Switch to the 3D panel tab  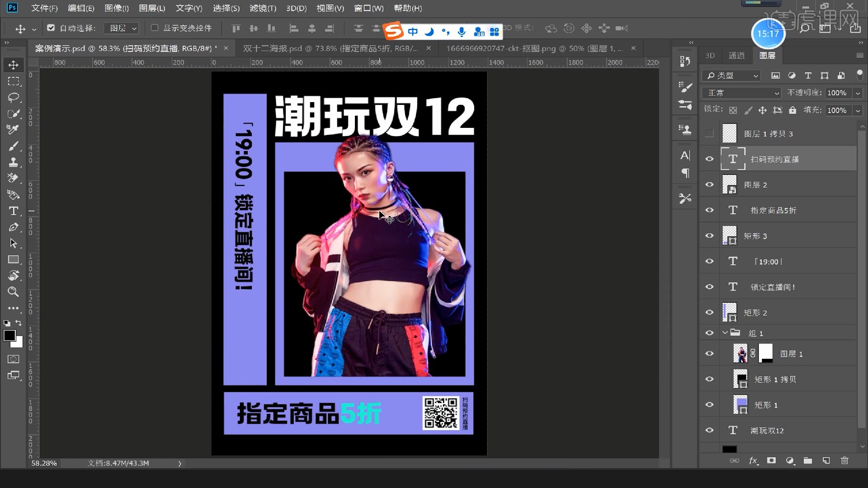tap(710, 55)
